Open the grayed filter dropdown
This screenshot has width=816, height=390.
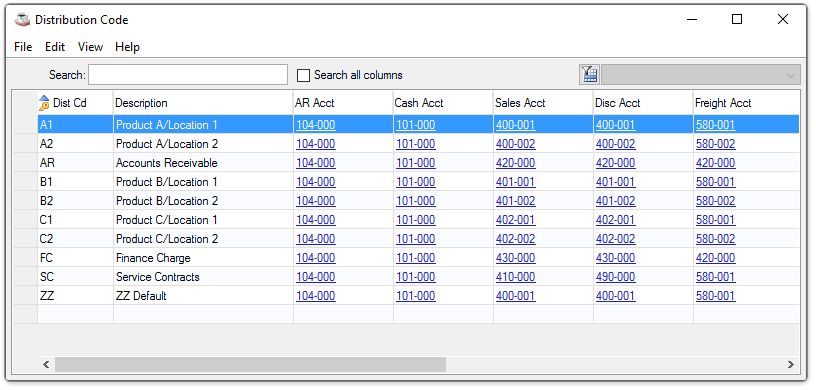pyautogui.click(x=700, y=75)
